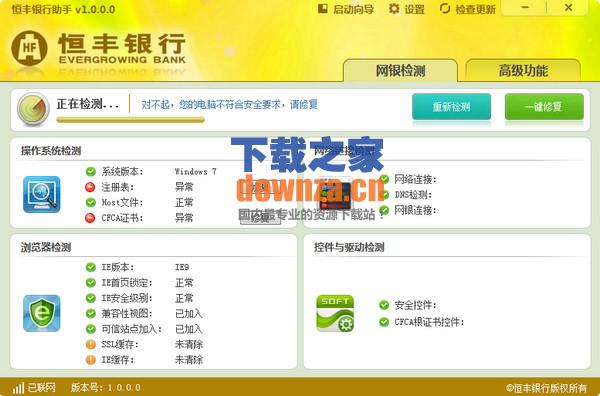Click the 重新检测 re-detect button
Screen dimensions: 600x396
coord(452,106)
